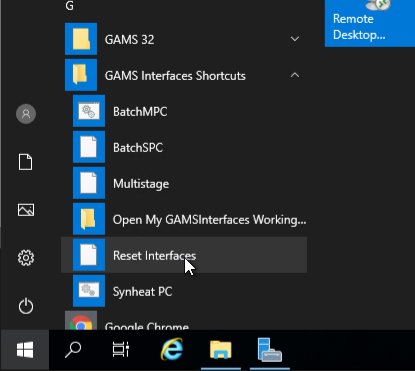Open Pictures from the Start sidebar
The image size is (415, 371).
click(26, 210)
